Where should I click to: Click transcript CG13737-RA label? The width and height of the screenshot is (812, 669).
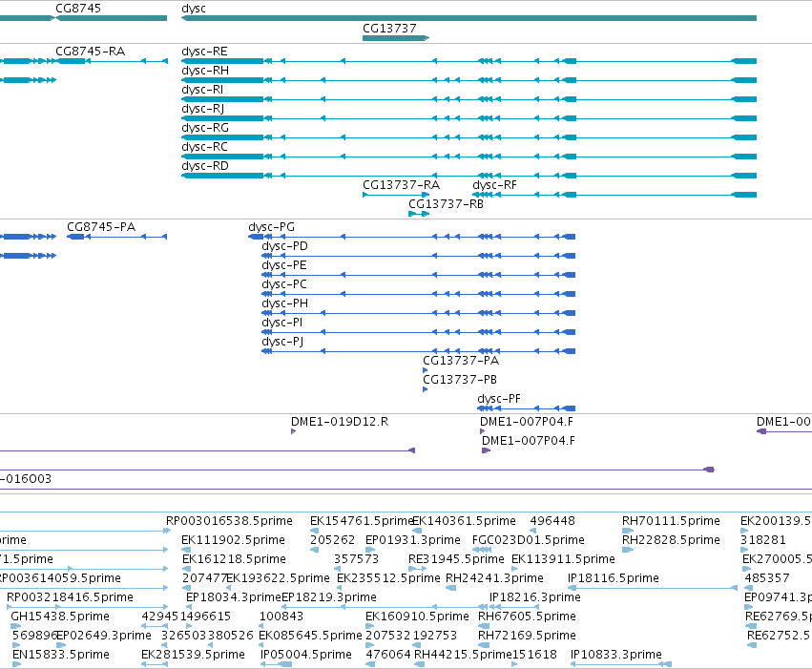(x=402, y=185)
